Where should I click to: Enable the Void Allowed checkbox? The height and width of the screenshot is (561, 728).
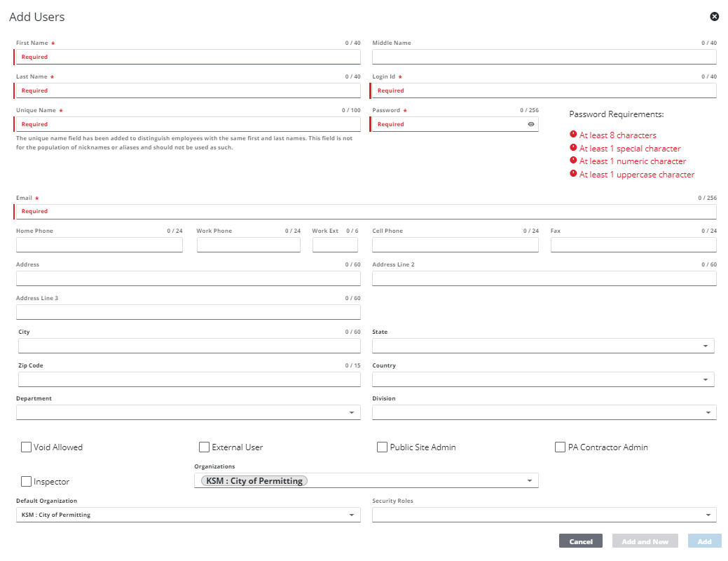(x=27, y=447)
